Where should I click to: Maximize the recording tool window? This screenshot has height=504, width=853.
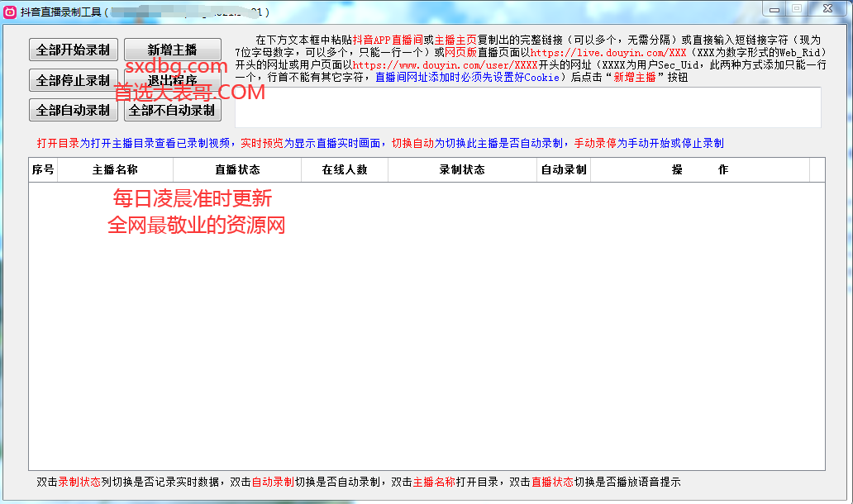[x=797, y=9]
